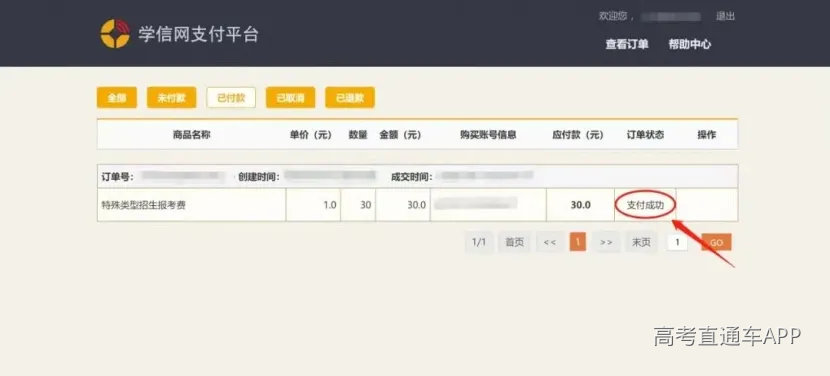Click the >> next page button

[606, 243]
